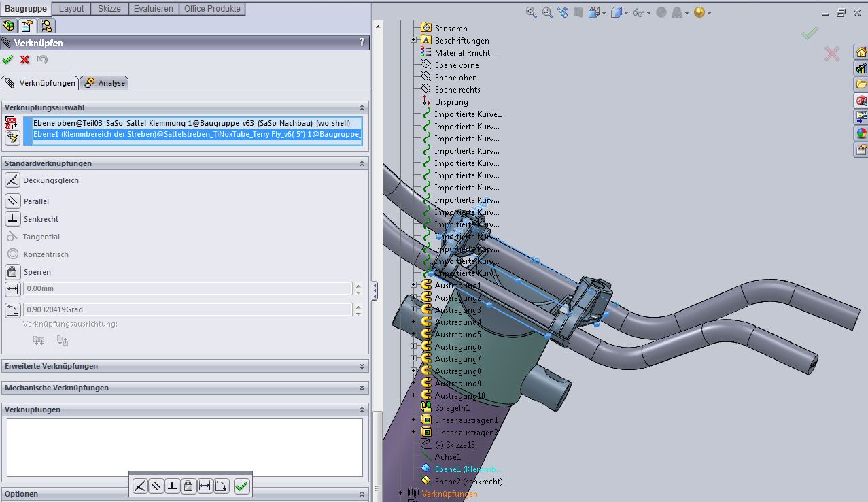Choose the Senkrecht perpendicular mate icon
The height and width of the screenshot is (502, 868).
(x=12, y=219)
